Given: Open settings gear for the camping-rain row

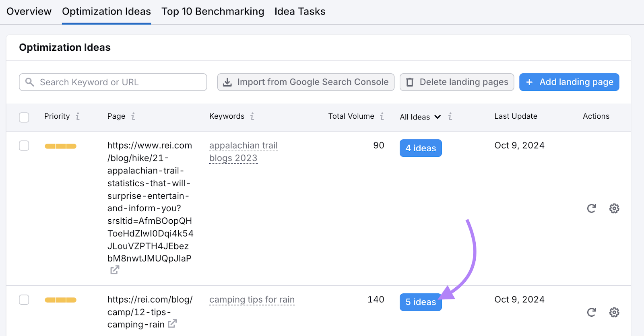Looking at the screenshot, I should 614,312.
